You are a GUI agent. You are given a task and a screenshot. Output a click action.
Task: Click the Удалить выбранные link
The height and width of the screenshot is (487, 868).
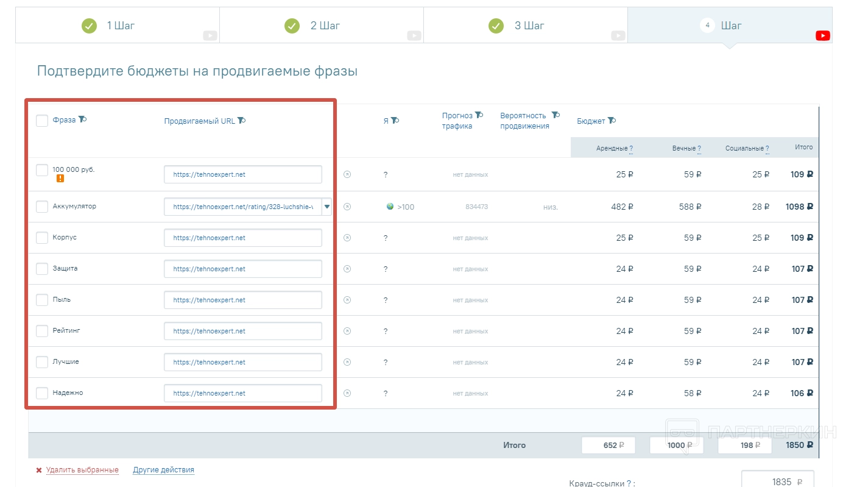point(82,470)
